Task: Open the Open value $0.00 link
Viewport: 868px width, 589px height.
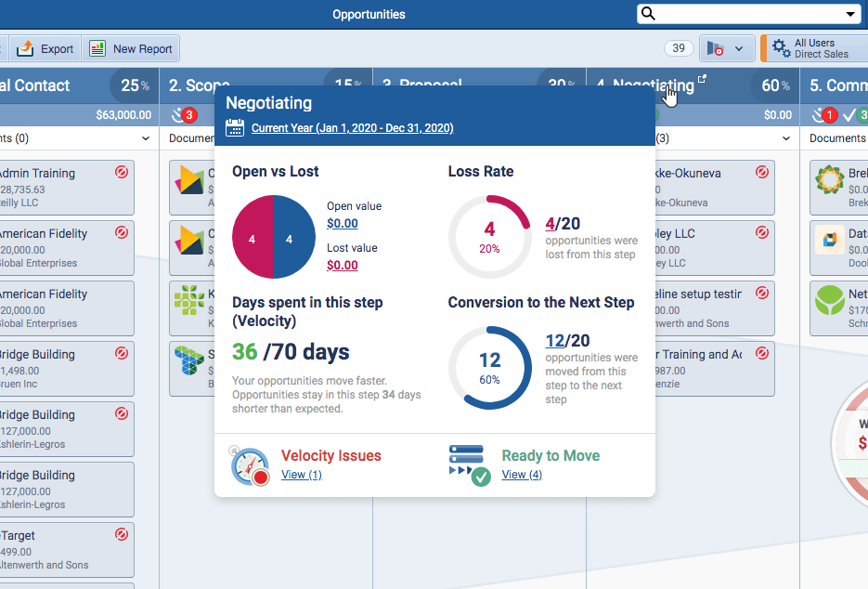Action: 343,223
